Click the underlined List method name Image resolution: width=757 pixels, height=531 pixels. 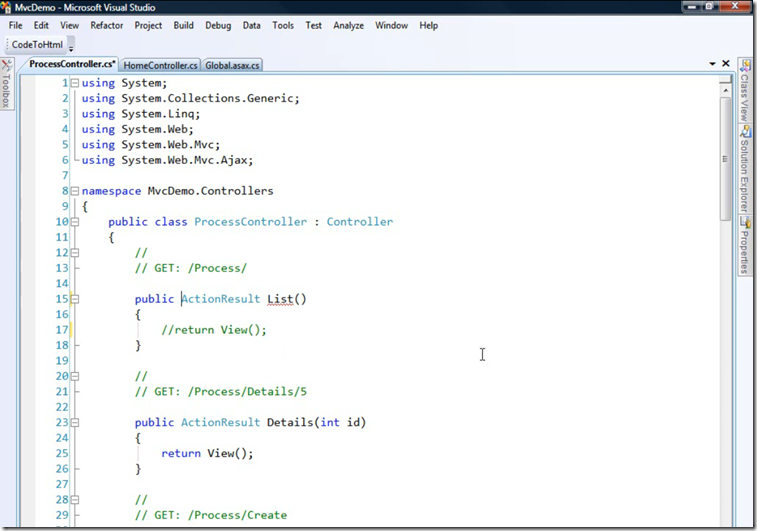[x=280, y=299]
